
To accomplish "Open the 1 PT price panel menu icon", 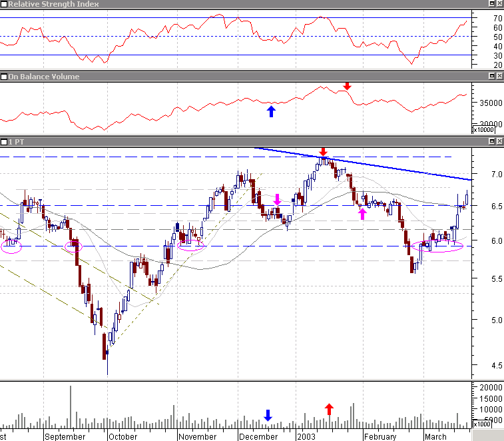I will (x=4, y=142).
